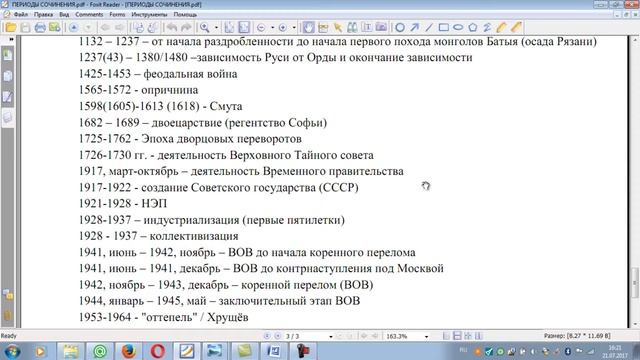This screenshot has width=640, height=360.
Task: Select the Line drawing tool
Action: (x=429, y=27)
